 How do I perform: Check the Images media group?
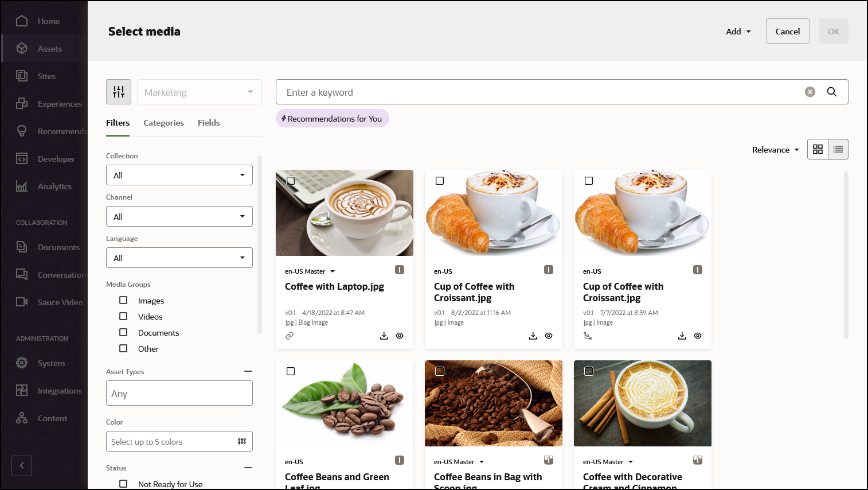click(x=123, y=300)
